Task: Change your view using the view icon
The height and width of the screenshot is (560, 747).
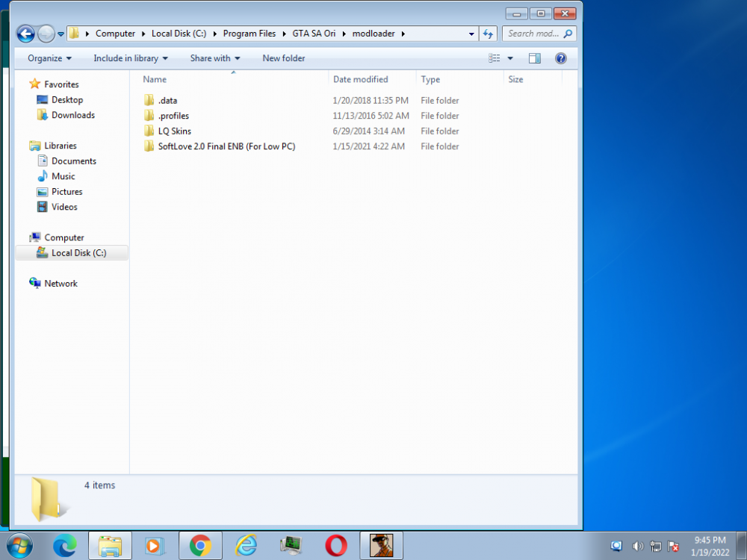Action: click(495, 58)
